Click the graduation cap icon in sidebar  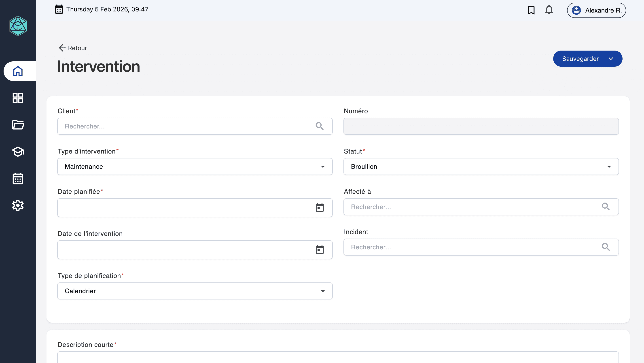click(x=18, y=152)
